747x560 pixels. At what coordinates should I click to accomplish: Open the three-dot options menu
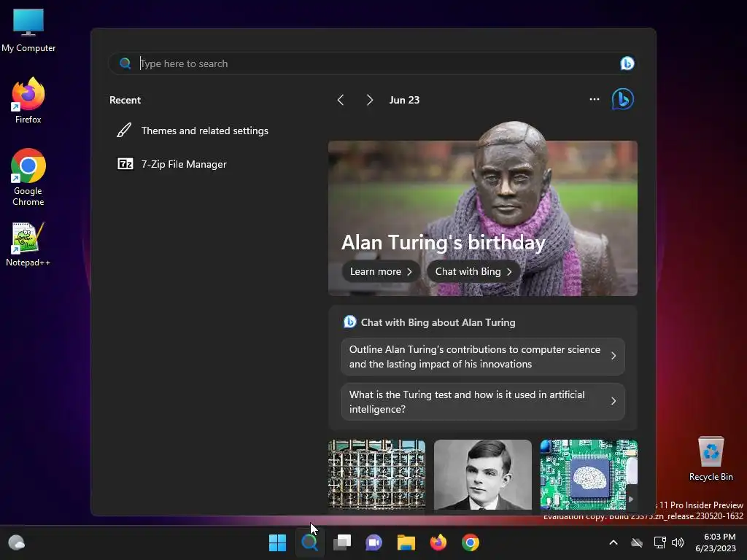(594, 99)
